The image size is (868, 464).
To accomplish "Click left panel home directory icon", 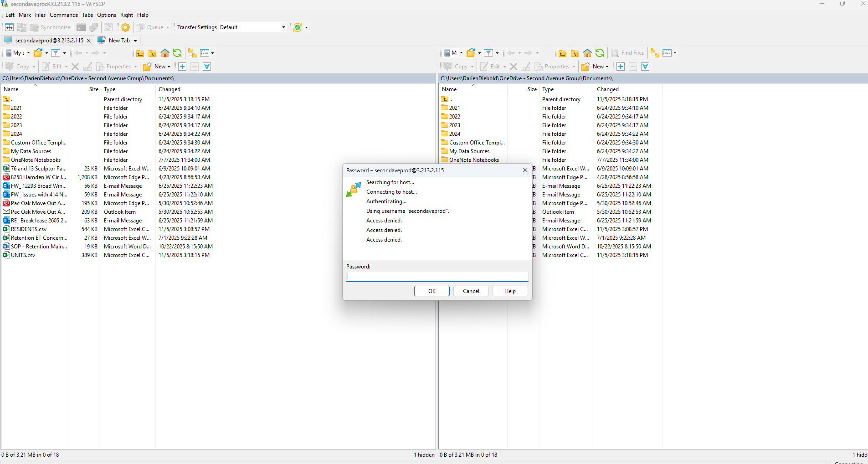I will [x=165, y=53].
